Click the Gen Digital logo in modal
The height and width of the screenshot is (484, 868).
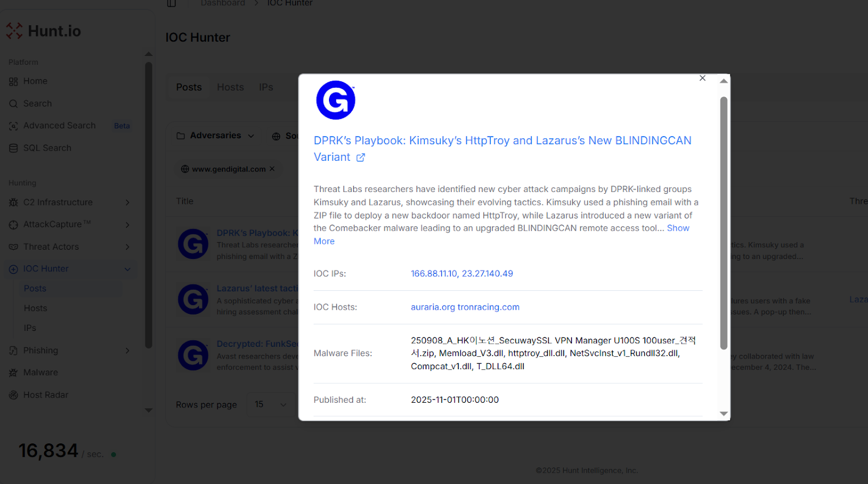pyautogui.click(x=335, y=100)
